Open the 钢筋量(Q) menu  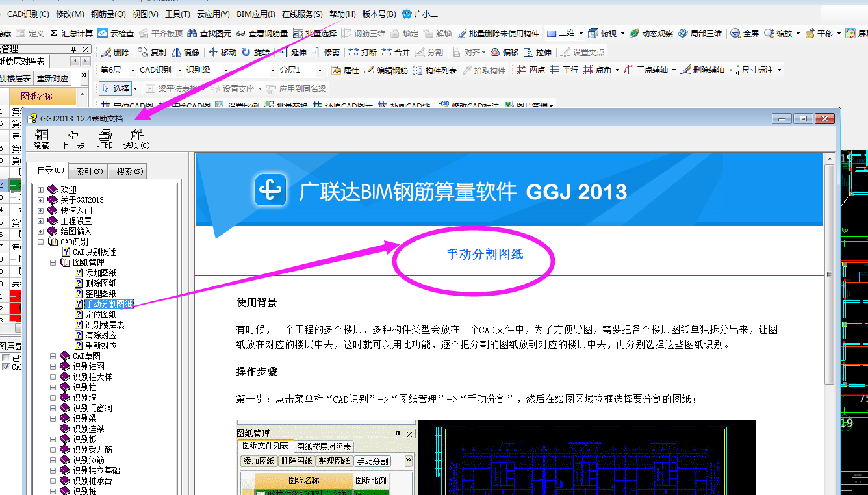click(108, 14)
